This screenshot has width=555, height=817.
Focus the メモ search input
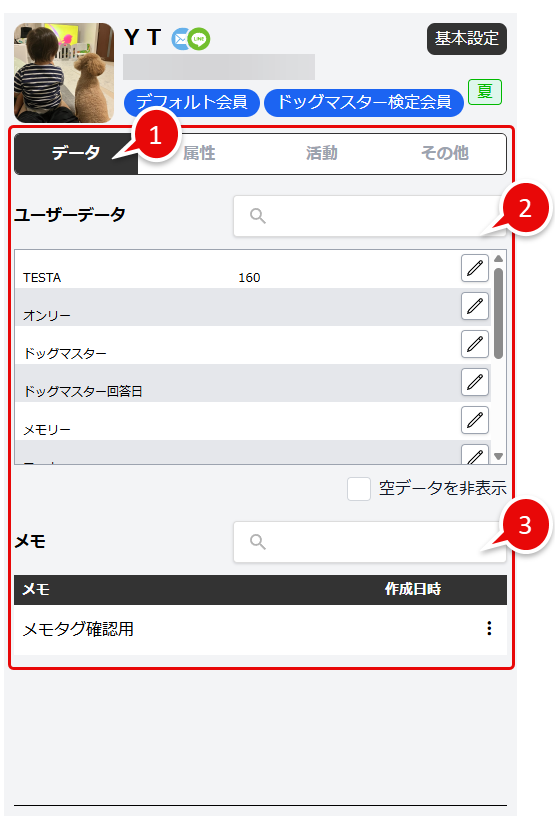[369, 542]
